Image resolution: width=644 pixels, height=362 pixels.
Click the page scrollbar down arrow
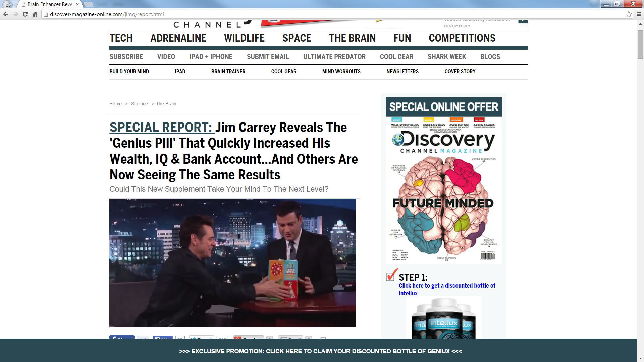[x=640, y=358]
